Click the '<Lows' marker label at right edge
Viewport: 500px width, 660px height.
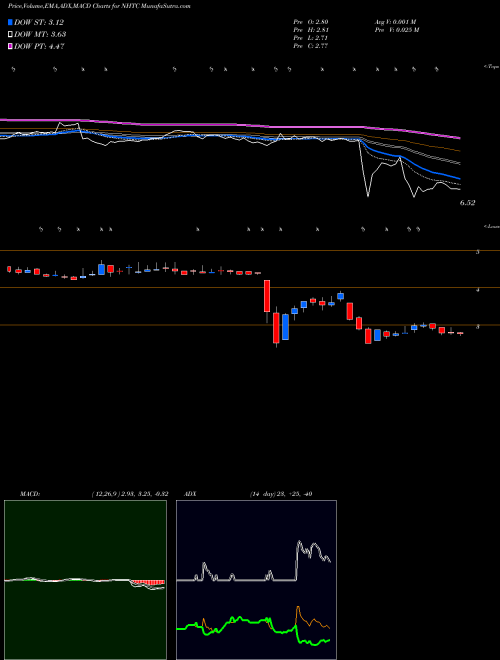click(491, 226)
